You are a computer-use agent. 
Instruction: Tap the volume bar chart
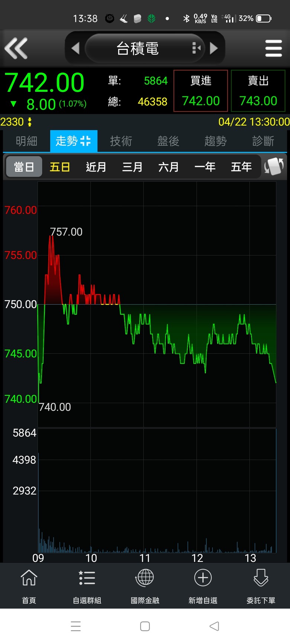click(157, 491)
